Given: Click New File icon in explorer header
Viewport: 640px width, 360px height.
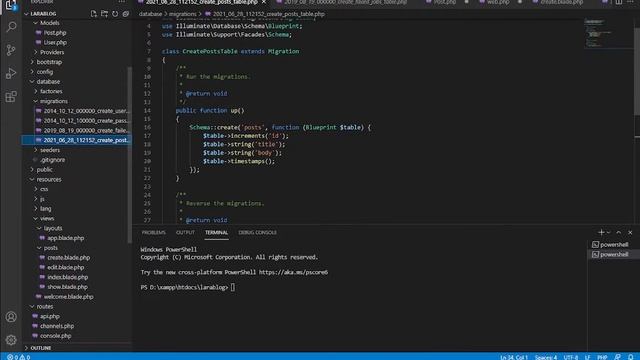Looking at the screenshot, I should (94, 14).
